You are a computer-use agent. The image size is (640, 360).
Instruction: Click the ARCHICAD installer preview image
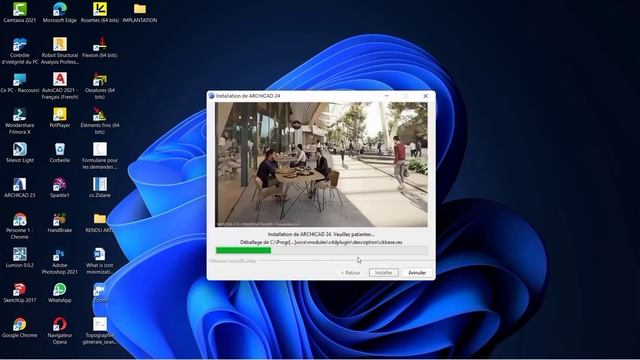pos(322,164)
